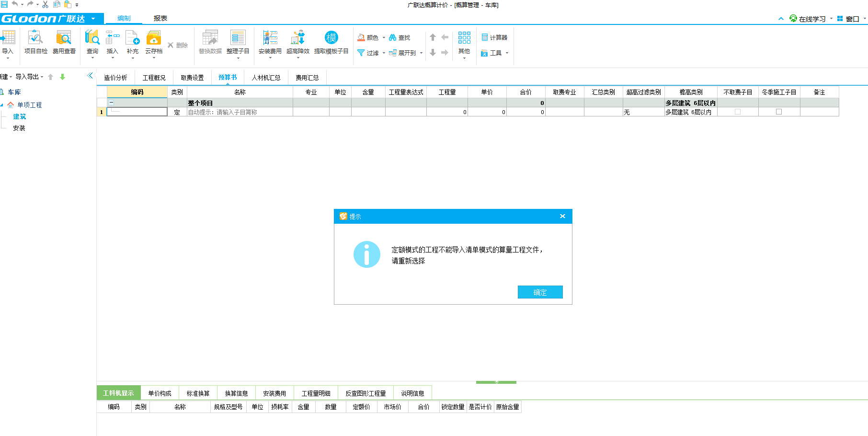Open 单价构成 bottom tab
This screenshot has height=436, width=868.
pos(160,393)
